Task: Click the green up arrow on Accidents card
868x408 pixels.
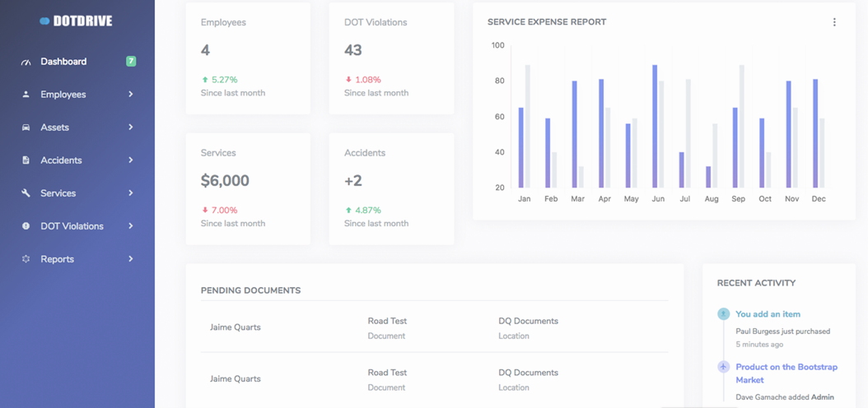Action: (348, 210)
